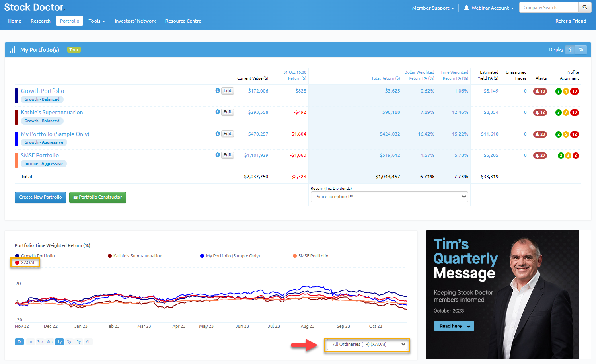This screenshot has width=596, height=364.
Task: Open the Webinar Account dropdown
Action: (x=489, y=8)
